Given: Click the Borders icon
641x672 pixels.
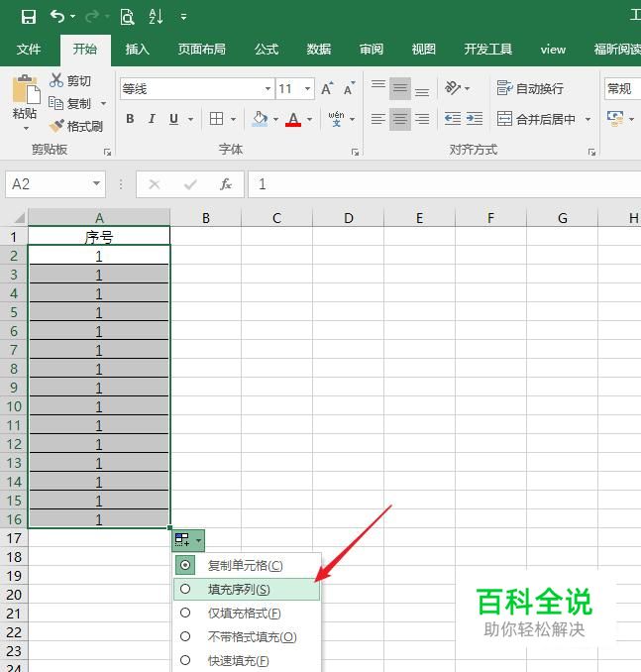Looking at the screenshot, I should (x=216, y=118).
